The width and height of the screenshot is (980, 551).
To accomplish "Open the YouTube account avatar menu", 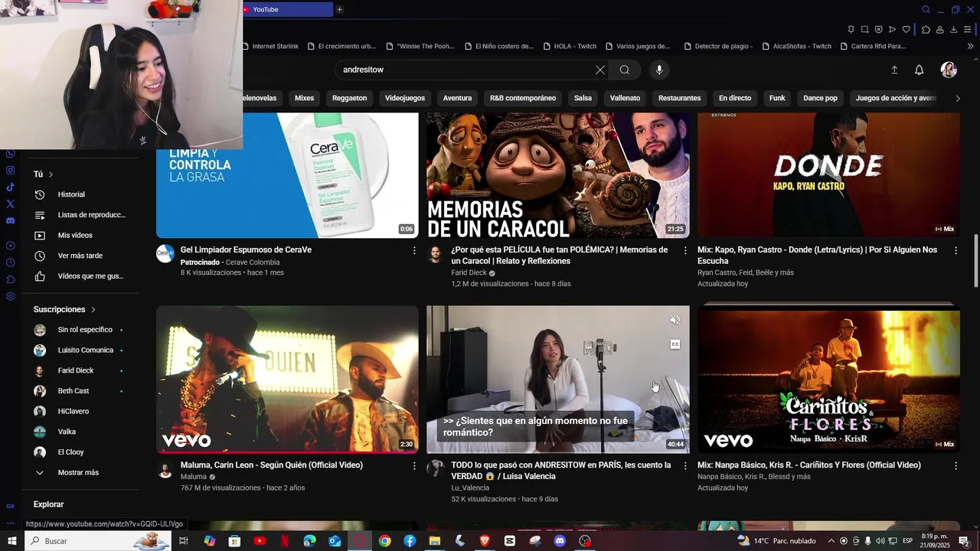I will tap(949, 70).
